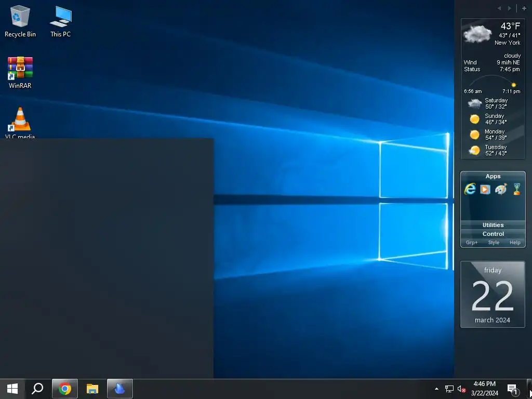Click the blue flame app taskbar icon

coord(120,389)
